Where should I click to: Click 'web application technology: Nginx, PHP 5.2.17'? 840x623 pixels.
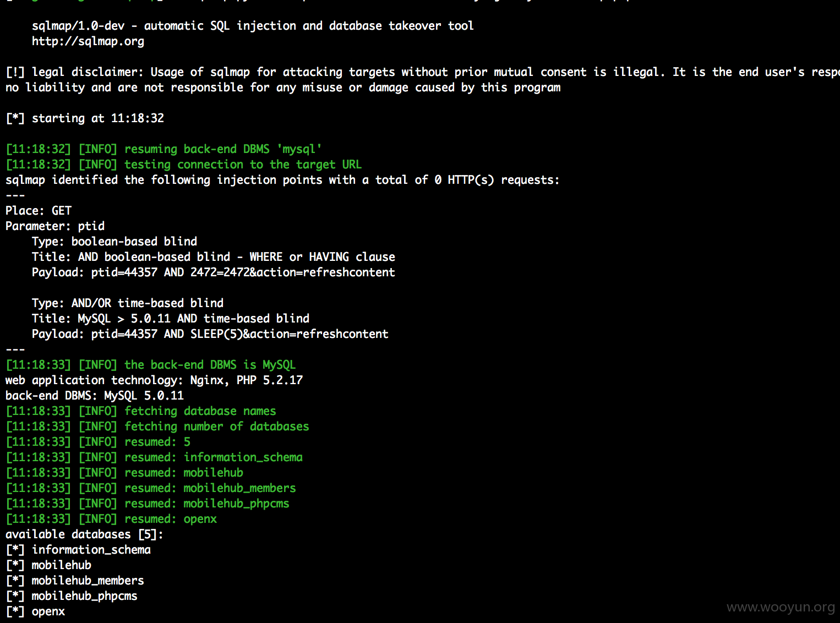tap(154, 380)
